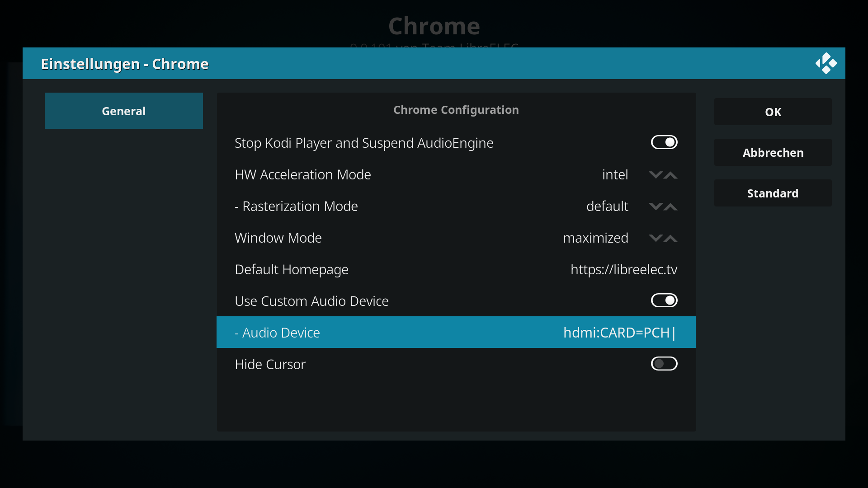Confirm settings with OK button

point(773,112)
